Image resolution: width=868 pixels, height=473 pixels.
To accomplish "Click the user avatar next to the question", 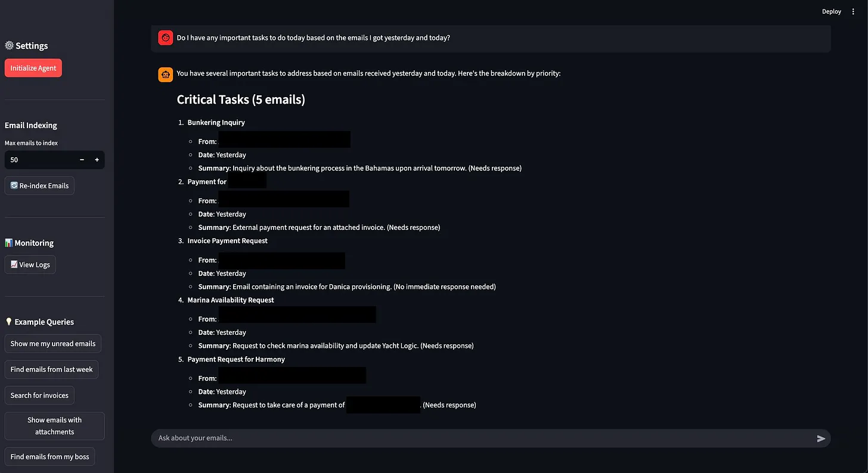I will (x=165, y=38).
